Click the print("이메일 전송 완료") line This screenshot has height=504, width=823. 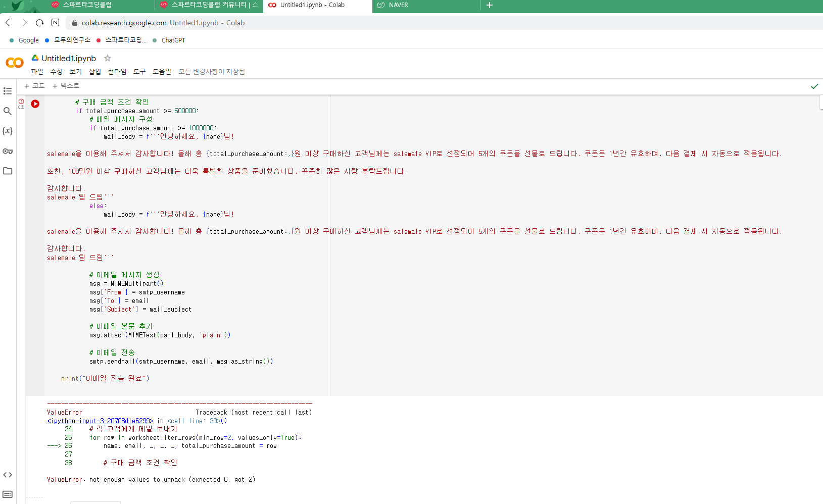click(105, 378)
